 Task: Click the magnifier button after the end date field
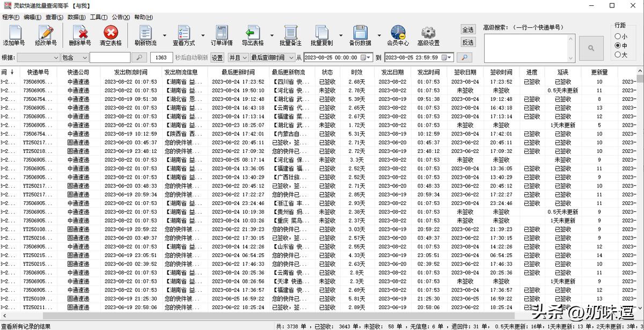[x=464, y=57]
